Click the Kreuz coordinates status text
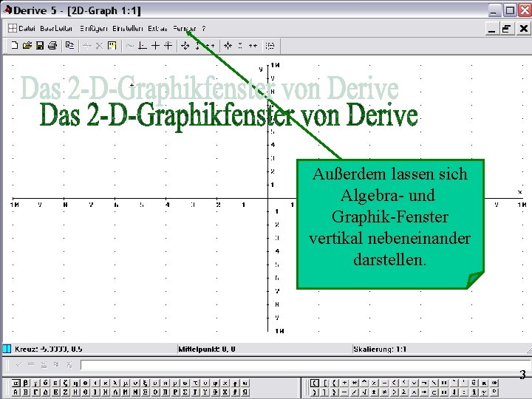The image size is (532, 399). [48, 349]
